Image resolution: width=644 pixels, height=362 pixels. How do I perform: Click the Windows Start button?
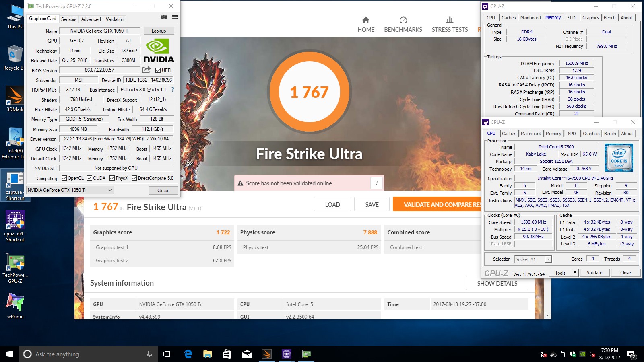[10, 354]
